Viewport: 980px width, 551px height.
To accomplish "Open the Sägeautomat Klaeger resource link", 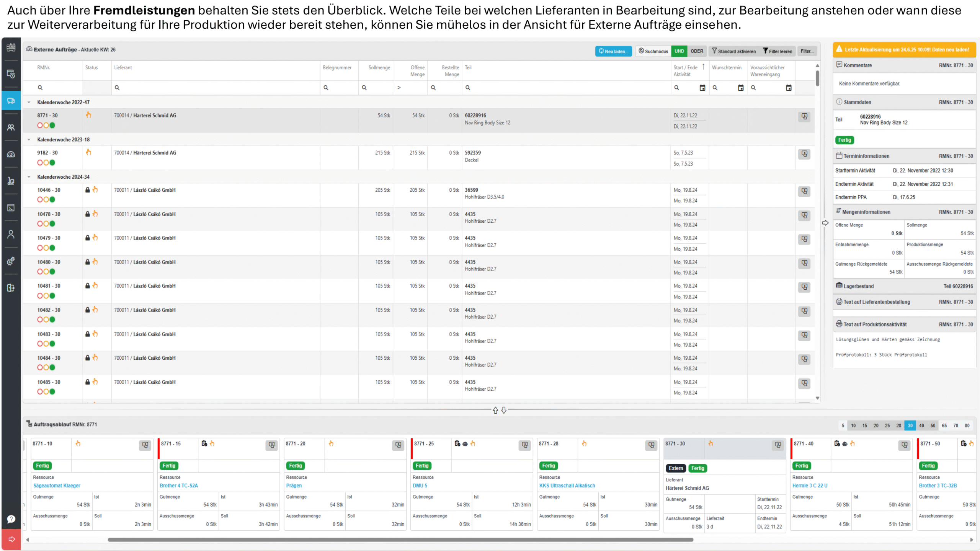I will click(x=57, y=486).
